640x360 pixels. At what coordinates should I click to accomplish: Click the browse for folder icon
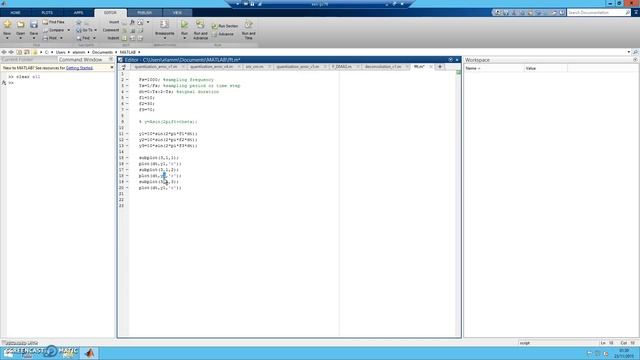coord(27,52)
